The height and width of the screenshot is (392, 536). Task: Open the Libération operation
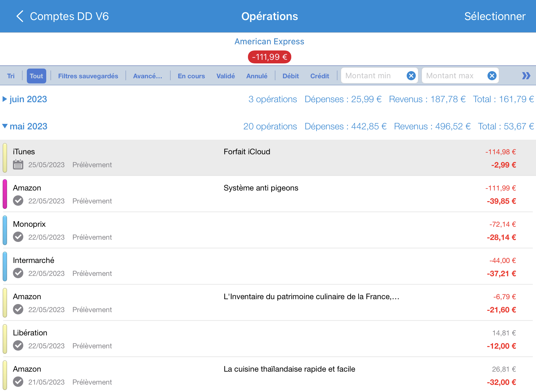(x=268, y=339)
